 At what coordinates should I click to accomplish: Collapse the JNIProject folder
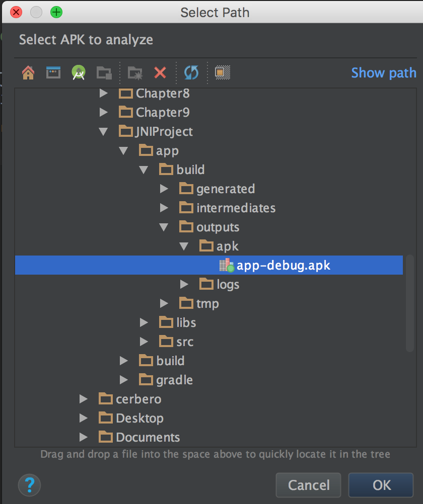(104, 132)
